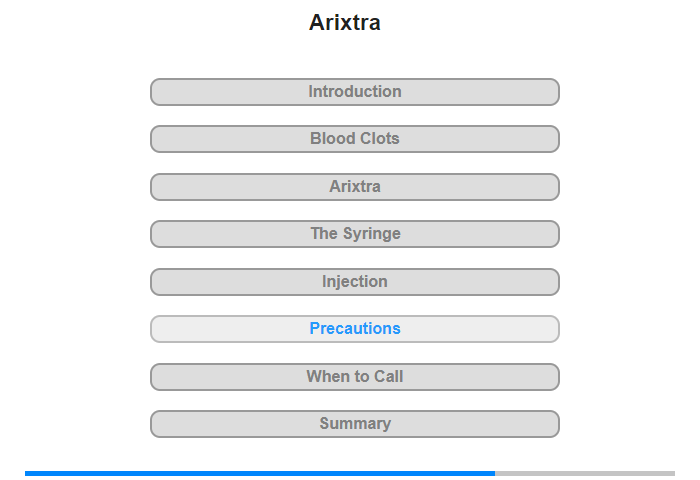Pick the button between Blood Clots and Syringe

point(354,187)
